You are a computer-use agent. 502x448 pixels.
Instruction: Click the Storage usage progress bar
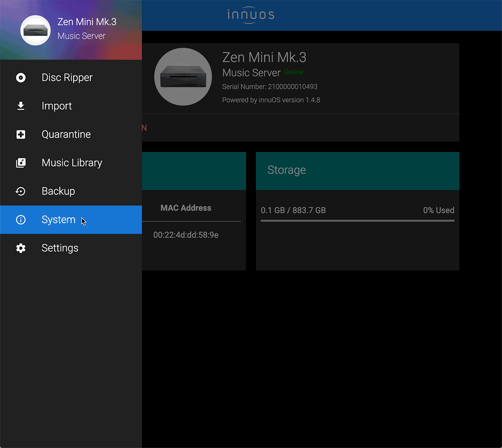coord(358,221)
